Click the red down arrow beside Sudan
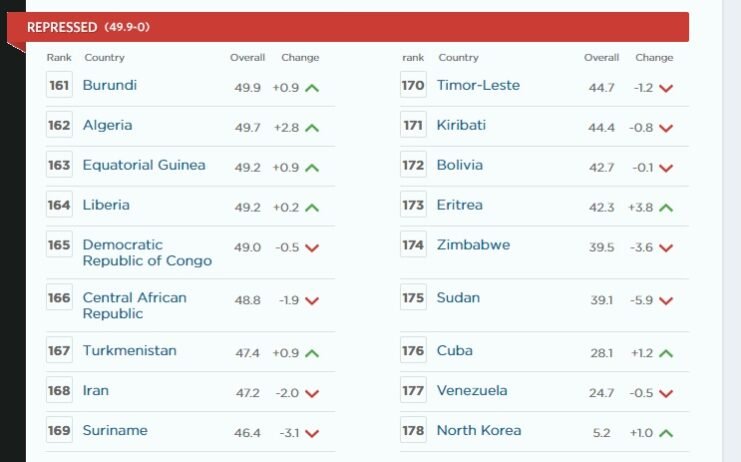The height and width of the screenshot is (462, 741). click(x=666, y=301)
